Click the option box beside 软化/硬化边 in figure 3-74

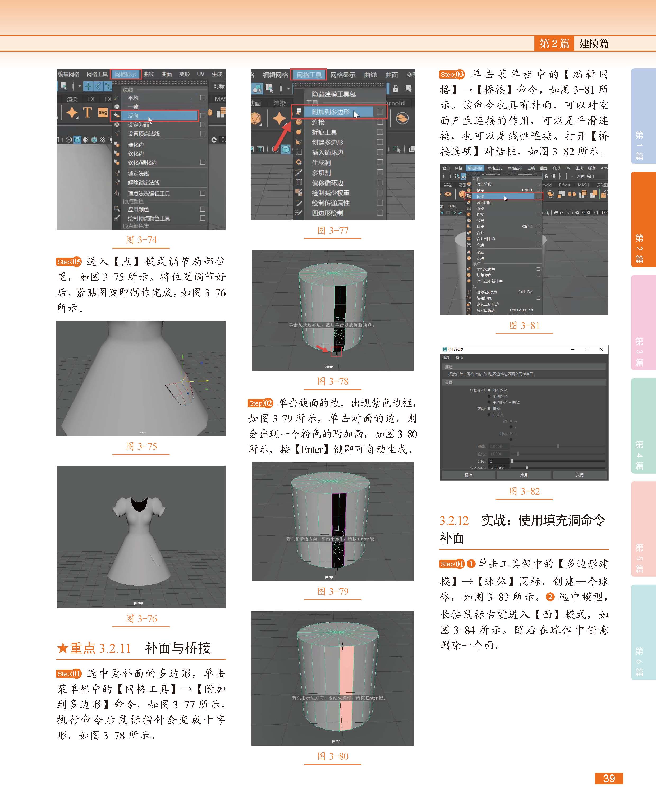click(203, 162)
